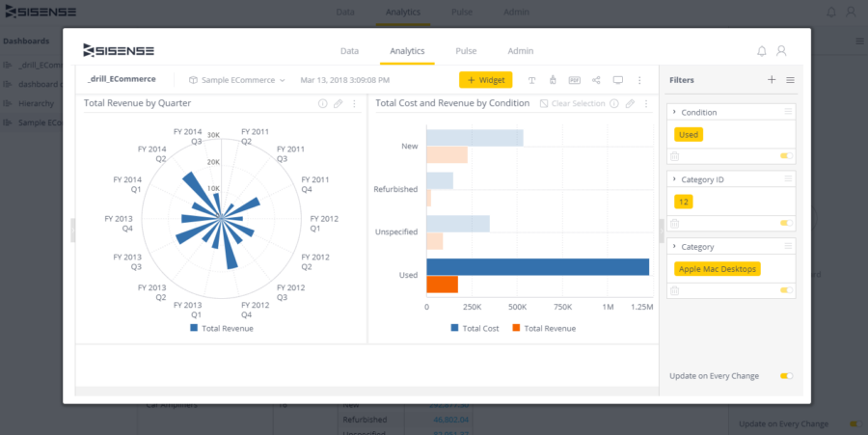The image size is (868, 435).
Task: Collapse the left panel with the edge handle
Action: coord(73,231)
